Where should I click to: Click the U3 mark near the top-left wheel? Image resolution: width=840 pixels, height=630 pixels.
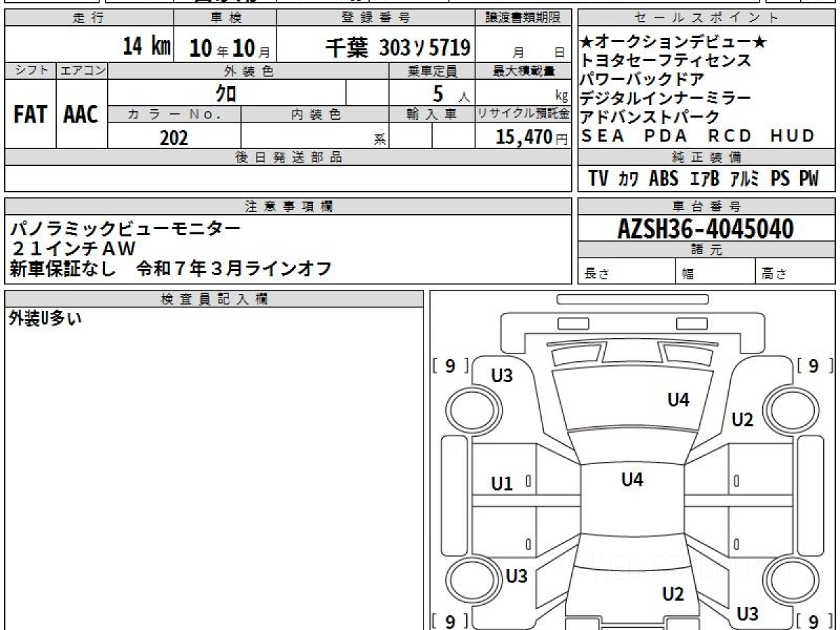click(x=502, y=376)
